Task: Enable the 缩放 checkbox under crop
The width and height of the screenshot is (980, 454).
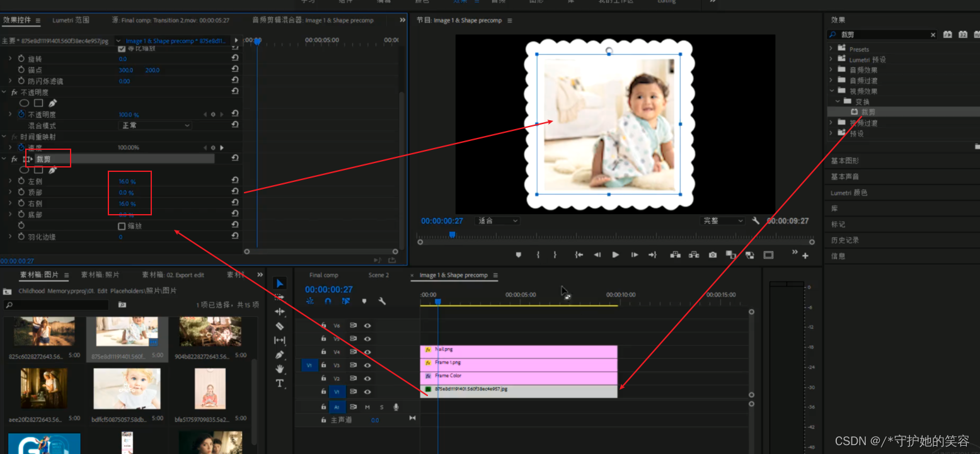Action: tap(122, 226)
